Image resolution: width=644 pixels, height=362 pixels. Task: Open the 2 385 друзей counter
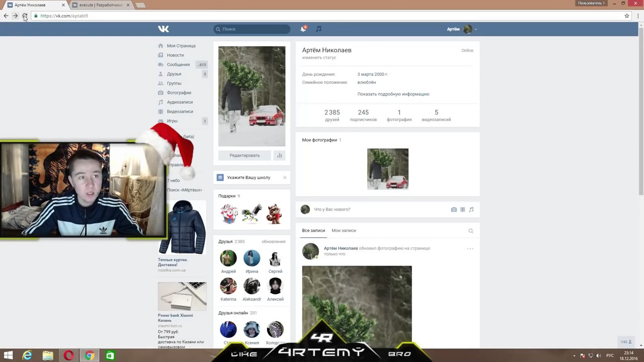point(332,116)
